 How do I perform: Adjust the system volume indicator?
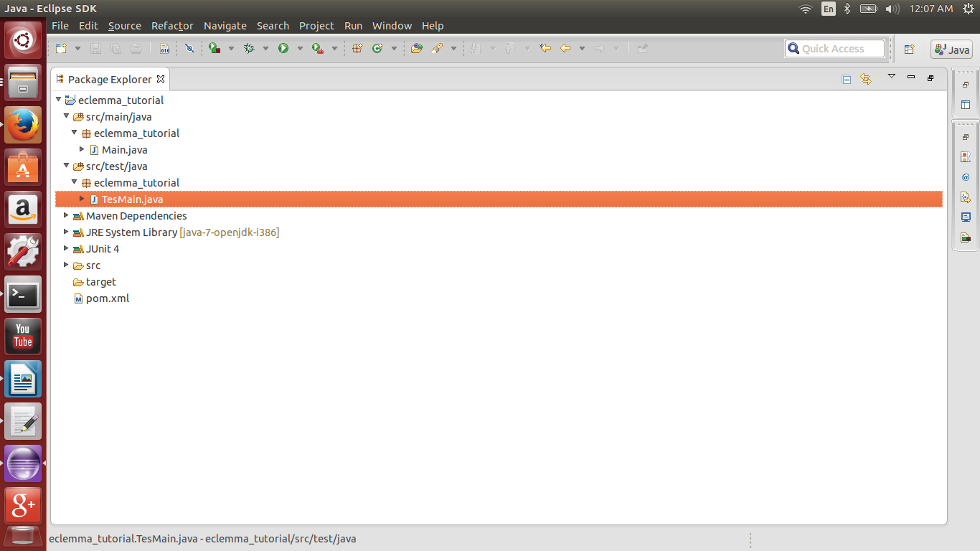coord(892,9)
